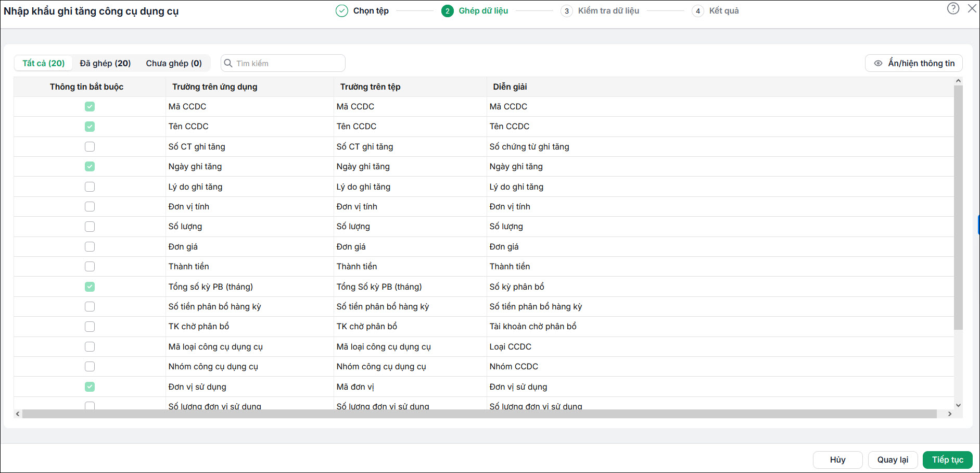The image size is (980, 473).
Task: Open file field cell Ngày ghi tăng
Action: tap(410, 166)
